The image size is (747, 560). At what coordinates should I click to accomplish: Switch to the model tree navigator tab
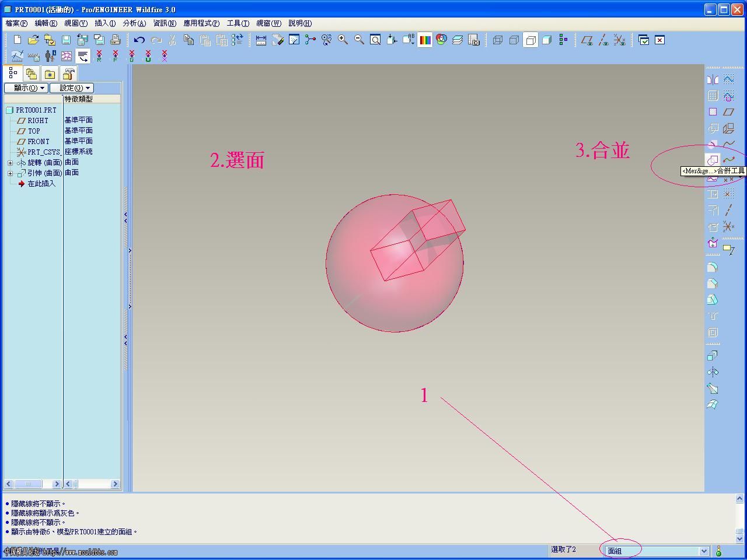coord(13,73)
